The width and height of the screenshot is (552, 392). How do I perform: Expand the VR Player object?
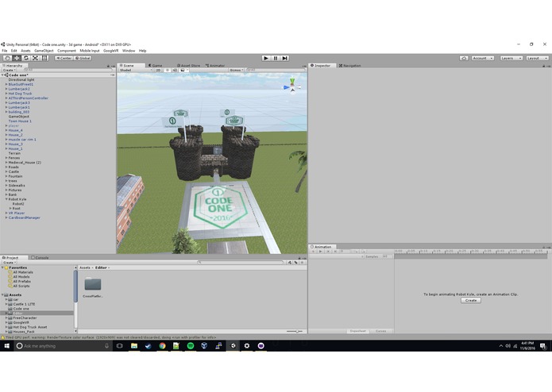click(x=6, y=213)
